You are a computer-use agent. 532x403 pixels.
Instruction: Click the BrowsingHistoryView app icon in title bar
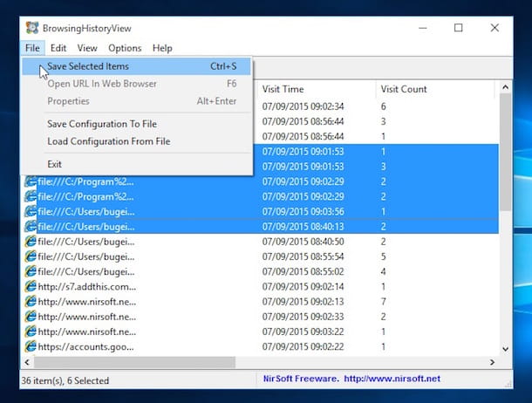32,28
